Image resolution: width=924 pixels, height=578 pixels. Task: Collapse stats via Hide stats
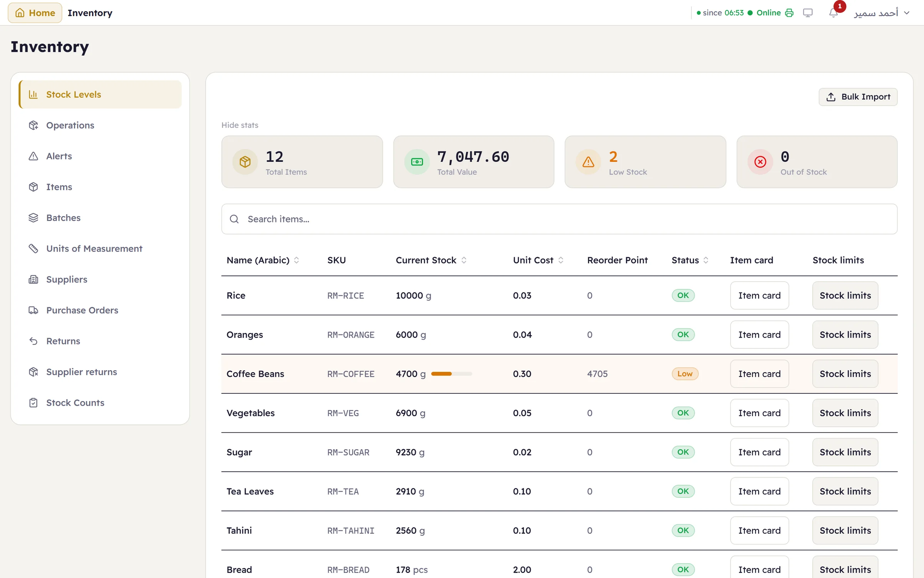click(x=239, y=125)
